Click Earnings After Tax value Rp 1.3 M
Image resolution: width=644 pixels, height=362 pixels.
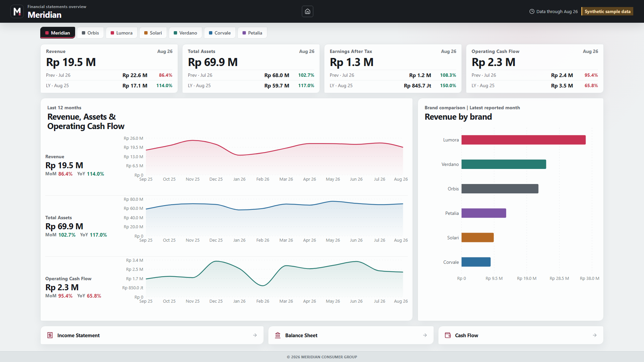point(352,62)
